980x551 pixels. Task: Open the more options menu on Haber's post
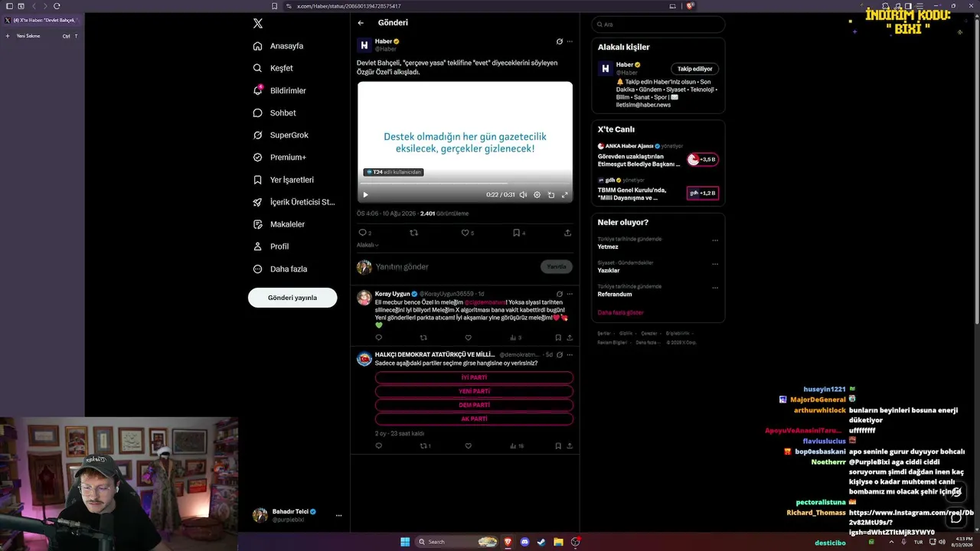569,41
